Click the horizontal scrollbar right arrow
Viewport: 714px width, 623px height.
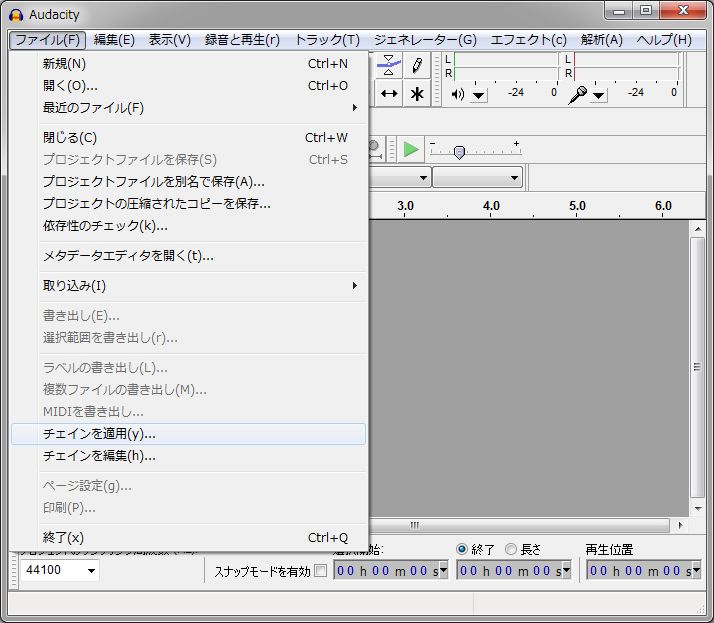680,525
